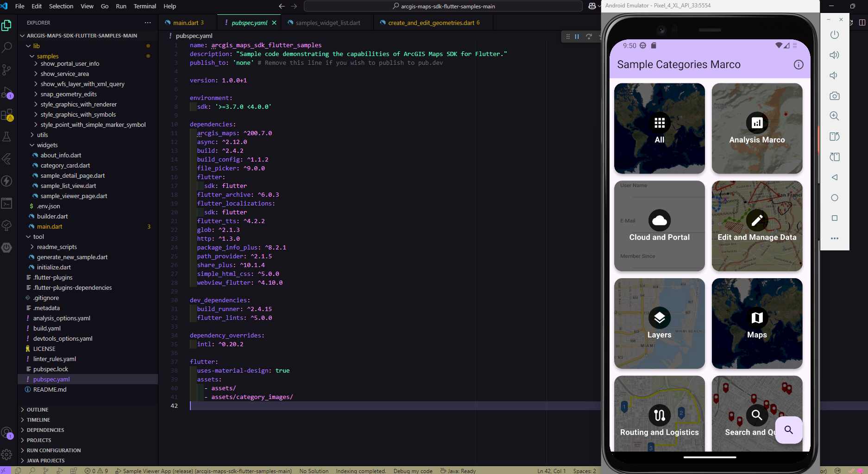Click the emulator power button
The height and width of the screenshot is (474, 868).
835,35
